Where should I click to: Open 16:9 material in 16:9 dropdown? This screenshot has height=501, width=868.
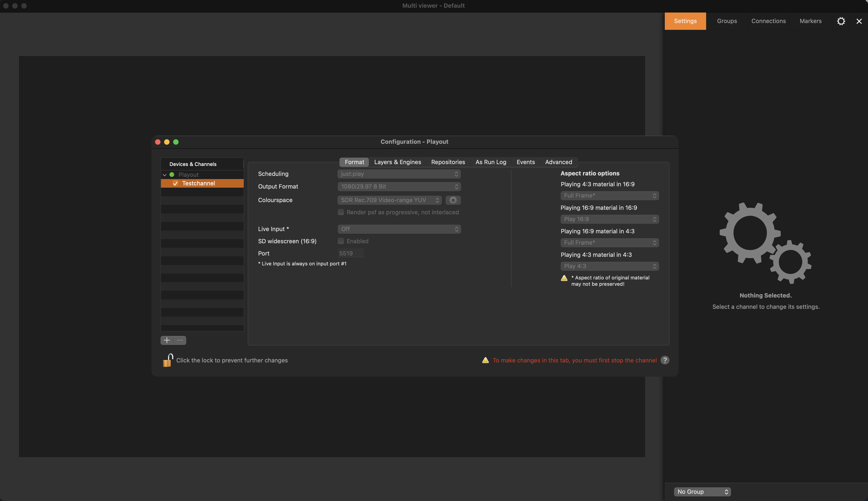[609, 219]
